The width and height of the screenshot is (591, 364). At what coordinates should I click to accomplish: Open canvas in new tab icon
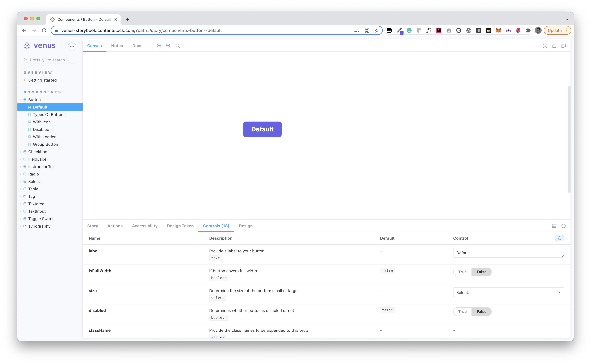pos(554,46)
